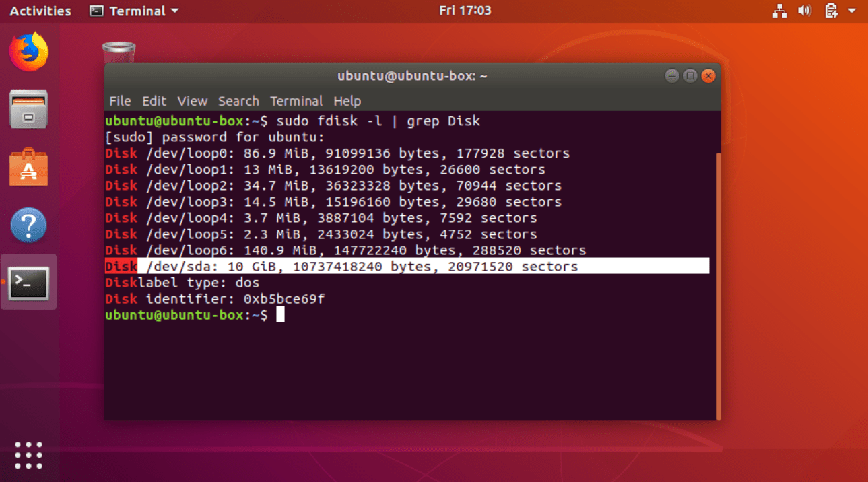Show Applications grid button
This screenshot has width=868, height=482.
[x=29, y=456]
